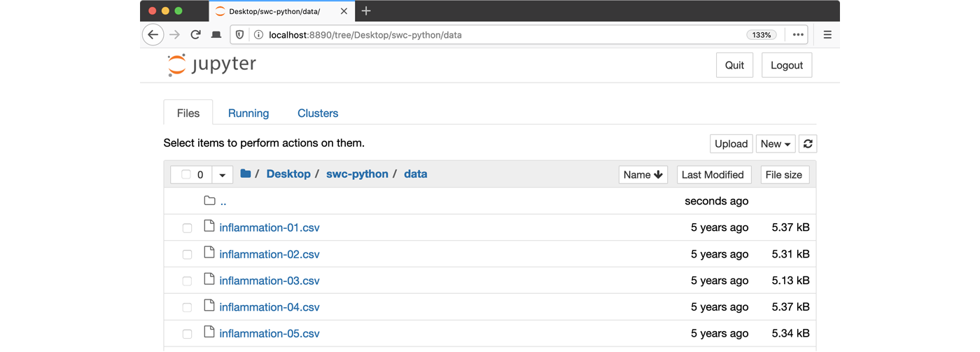Open page actions three-dot menu
The width and height of the screenshot is (980, 352).
[798, 35]
